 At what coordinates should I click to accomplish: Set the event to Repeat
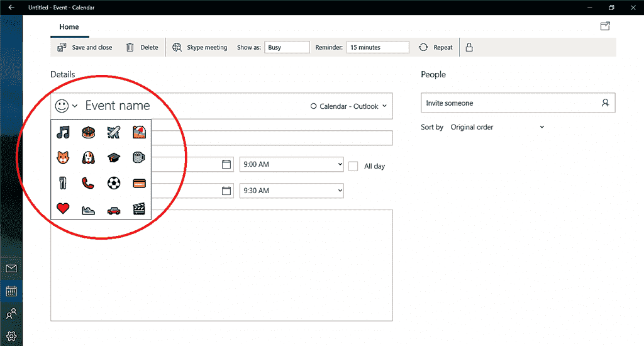[x=436, y=47]
